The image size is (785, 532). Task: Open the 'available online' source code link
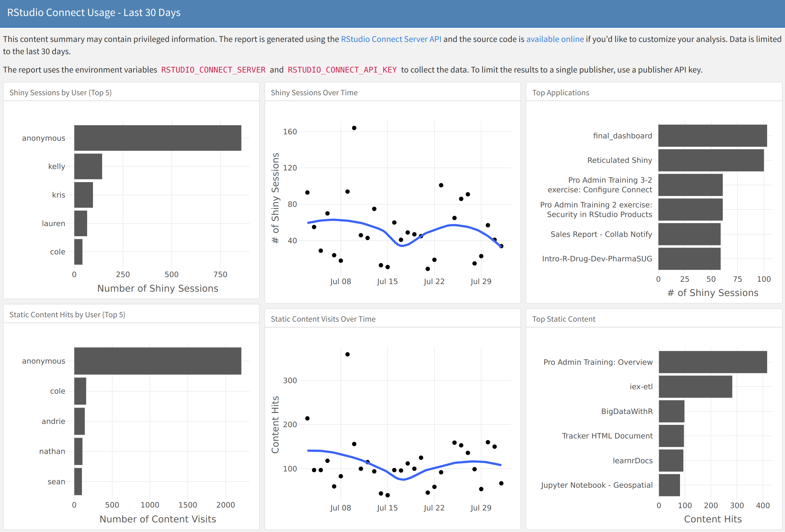(555, 39)
